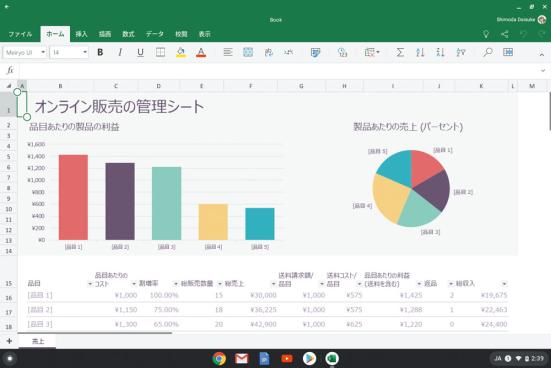Click the AutoSum sigma icon

(400, 52)
